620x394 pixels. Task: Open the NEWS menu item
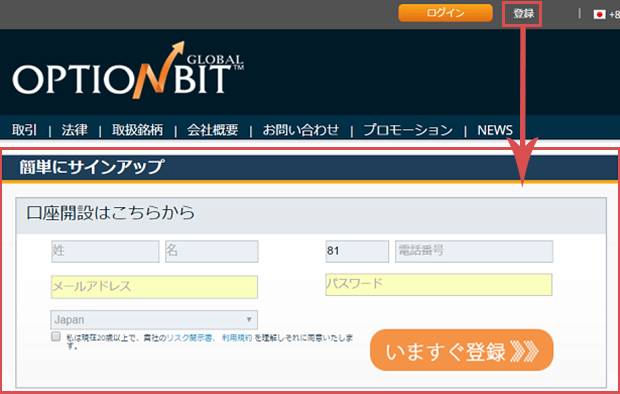point(495,130)
